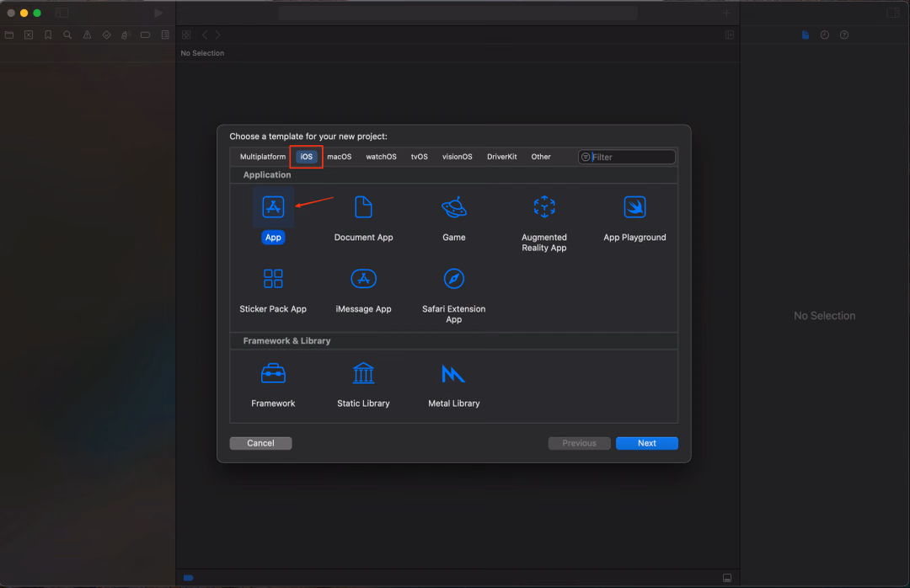Select the Framework template icon
The width and height of the screenshot is (910, 588).
[273, 374]
